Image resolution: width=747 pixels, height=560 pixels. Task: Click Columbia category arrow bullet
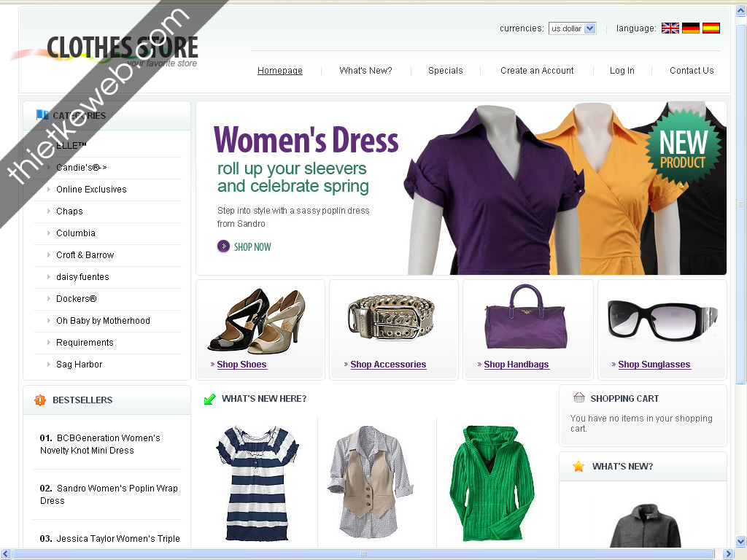[49, 233]
